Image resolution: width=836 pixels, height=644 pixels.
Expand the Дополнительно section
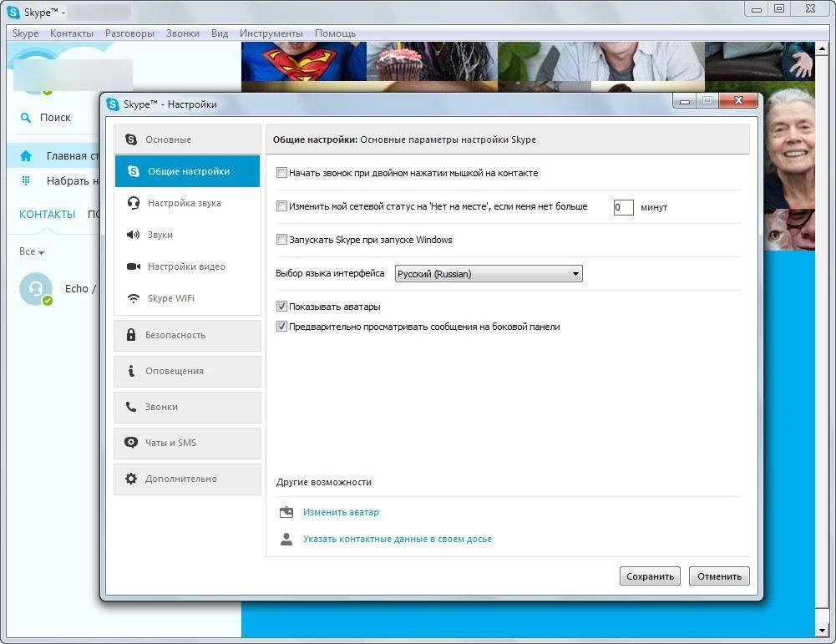(x=187, y=479)
